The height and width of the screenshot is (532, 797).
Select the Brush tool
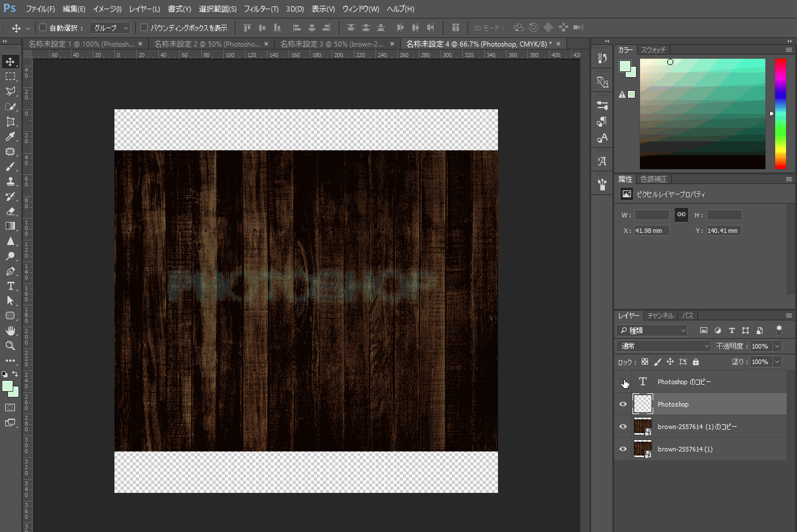point(10,167)
